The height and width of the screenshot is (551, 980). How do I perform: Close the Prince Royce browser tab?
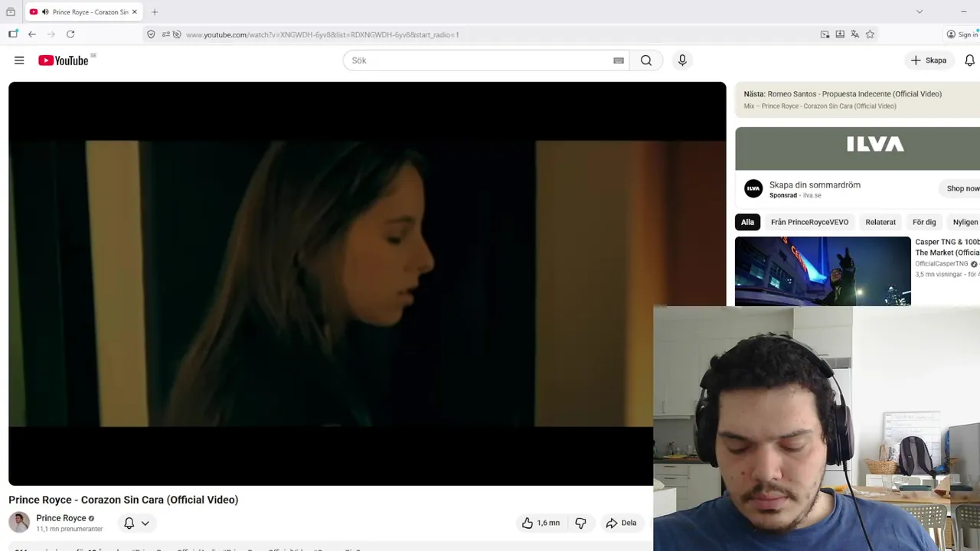(x=135, y=11)
